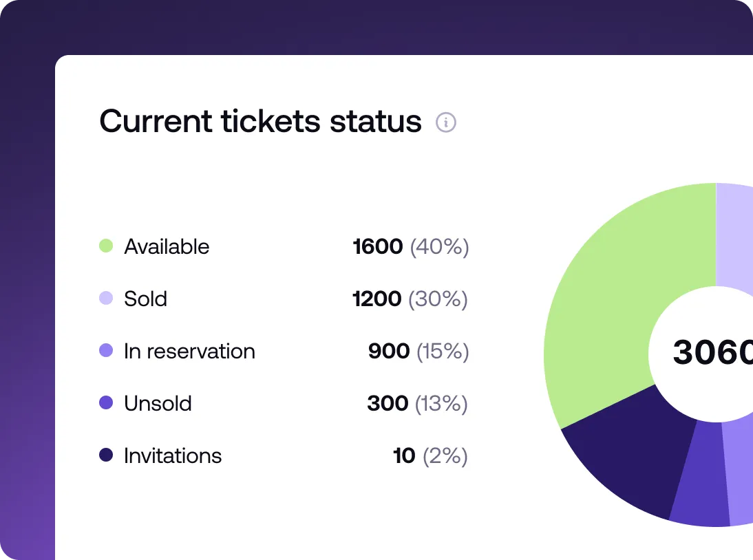Screen dimensions: 753x560
Task: Toggle the Sold series in the legend
Action: click(x=145, y=299)
